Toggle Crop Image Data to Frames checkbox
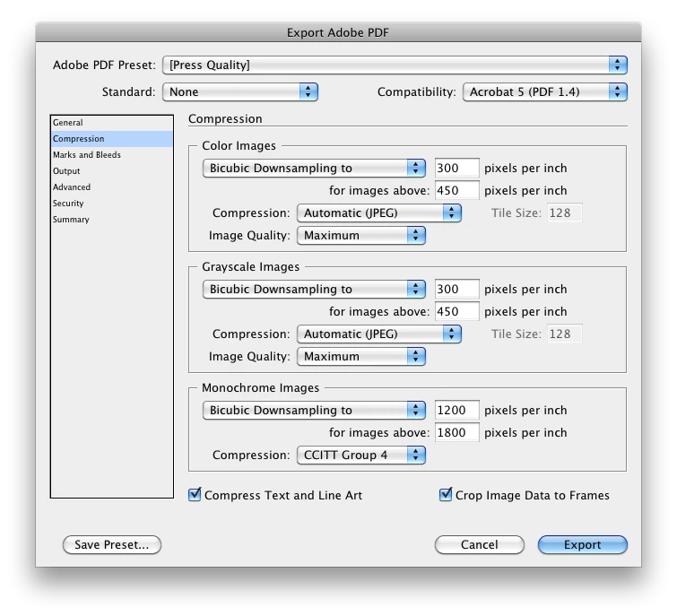The image size is (677, 616). (x=446, y=495)
